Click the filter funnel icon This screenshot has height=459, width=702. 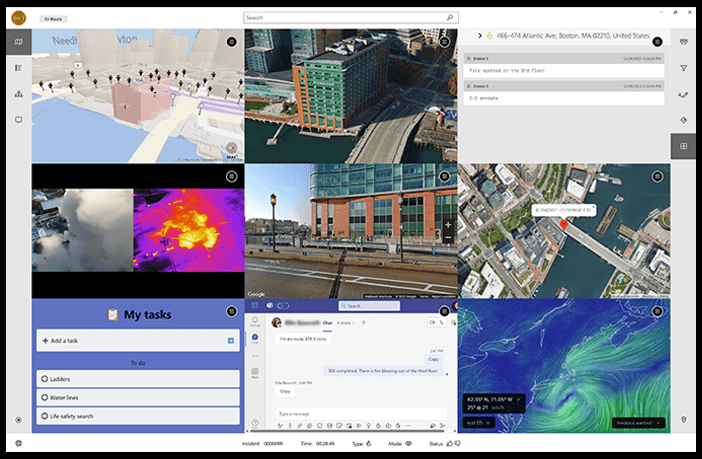coord(684,68)
